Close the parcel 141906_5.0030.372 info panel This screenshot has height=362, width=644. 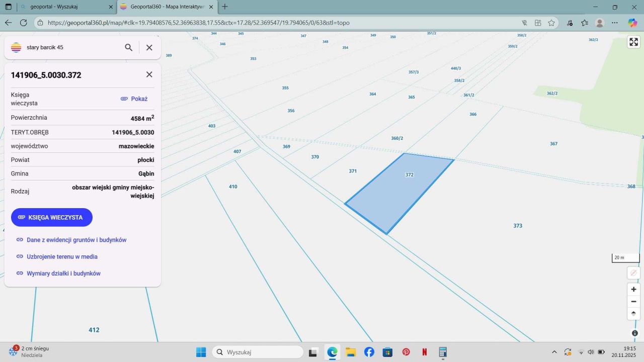(x=149, y=74)
